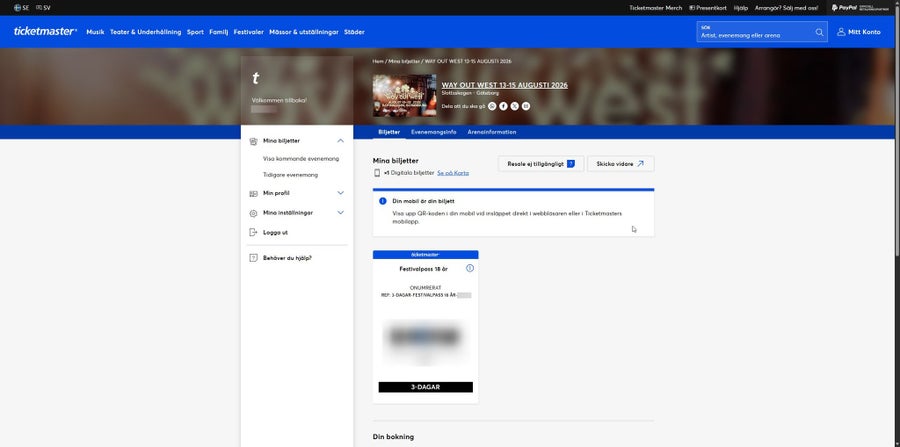Click the profile avatar with letter t
This screenshot has height=447, width=900.
(256, 79)
